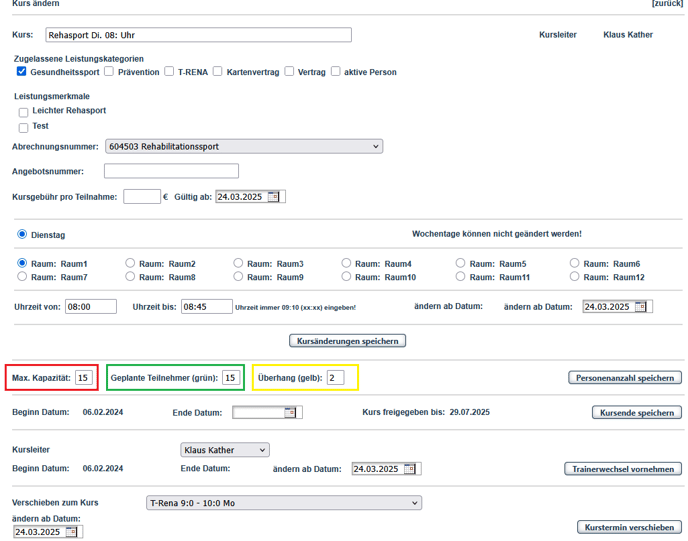This screenshot has width=688, height=541.
Task: Open calendar icon in Kursleiter ändern ab Datum
Action: point(410,469)
